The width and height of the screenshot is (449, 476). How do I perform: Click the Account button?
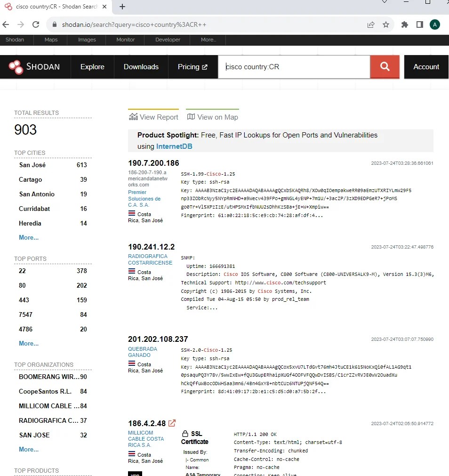tap(426, 67)
